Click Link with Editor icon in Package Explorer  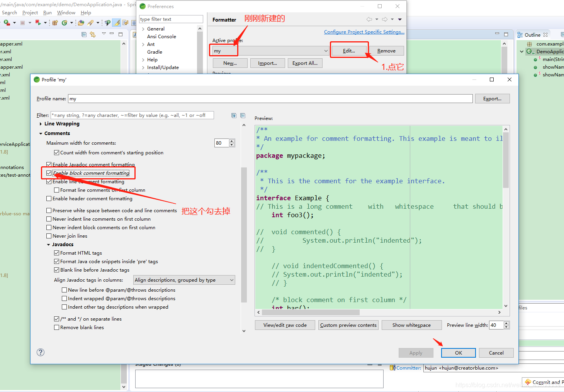pos(92,34)
